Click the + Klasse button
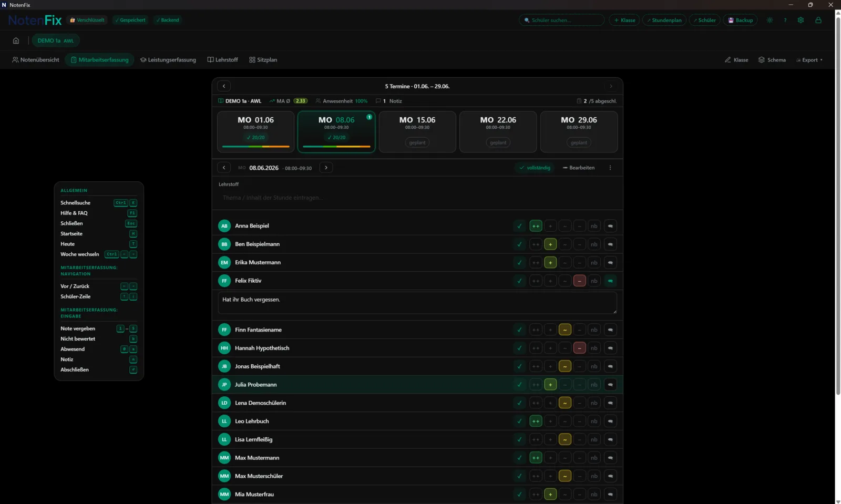The image size is (841, 504). 624,20
